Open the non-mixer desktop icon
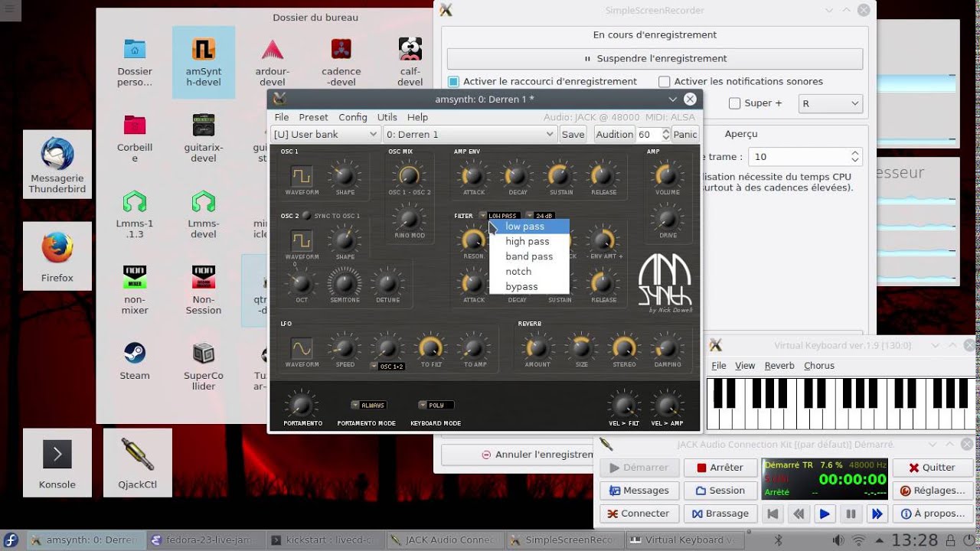Image resolution: width=980 pixels, height=551 pixels. click(x=135, y=290)
